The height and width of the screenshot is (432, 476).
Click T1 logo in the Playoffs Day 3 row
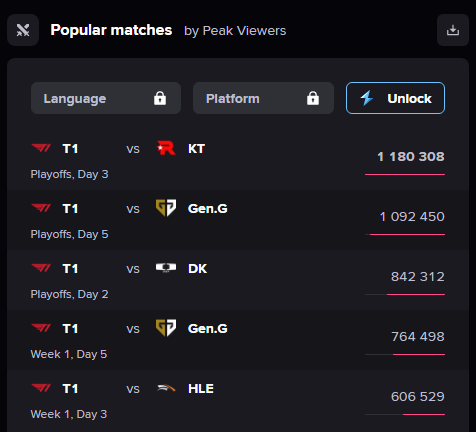[41, 148]
